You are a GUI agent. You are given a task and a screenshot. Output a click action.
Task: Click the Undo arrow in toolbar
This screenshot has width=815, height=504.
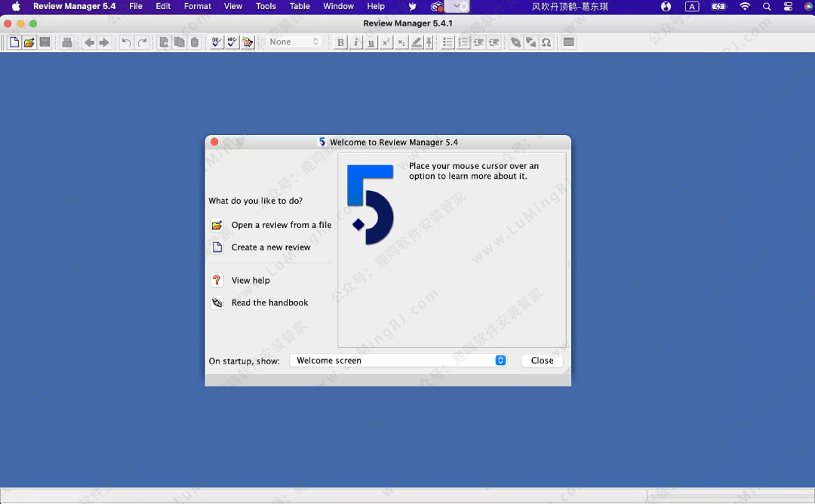pos(126,42)
